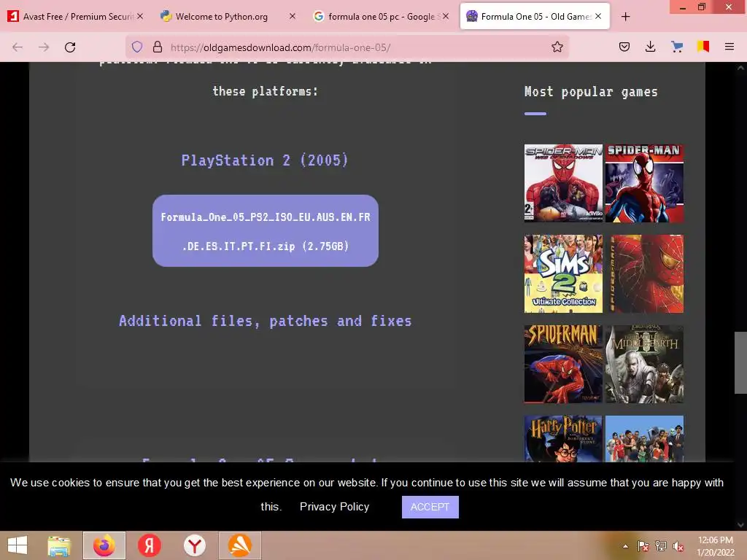The image size is (747, 560).
Task: Download the Formula_One_05_PS2_ISO zip file
Action: pyautogui.click(x=266, y=231)
